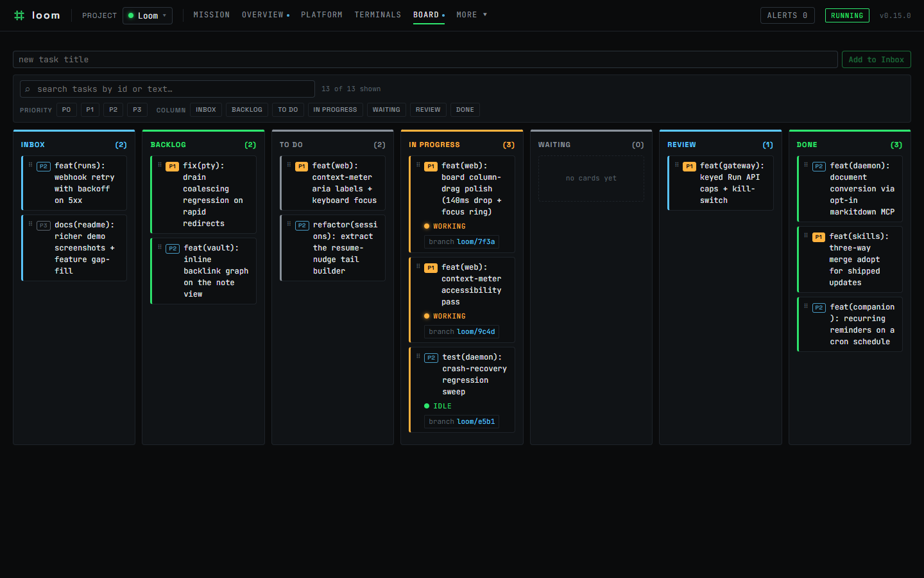Click P2 badge on feat(companion) card
The width and height of the screenshot is (924, 578).
(x=819, y=308)
